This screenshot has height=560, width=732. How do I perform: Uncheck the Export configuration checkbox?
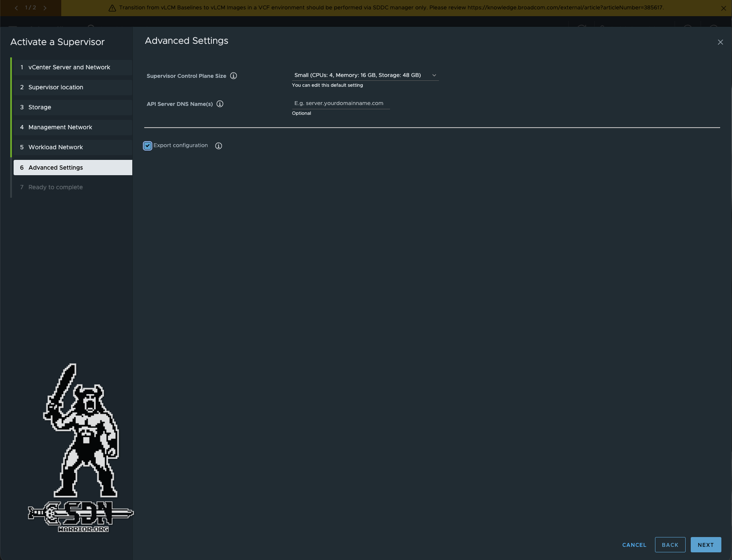click(148, 146)
